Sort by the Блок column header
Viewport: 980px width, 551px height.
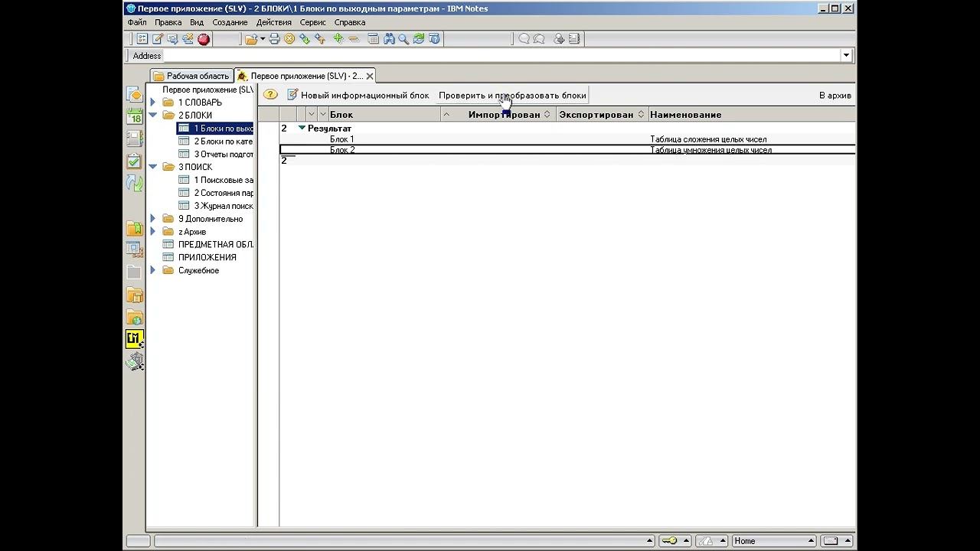tap(384, 115)
